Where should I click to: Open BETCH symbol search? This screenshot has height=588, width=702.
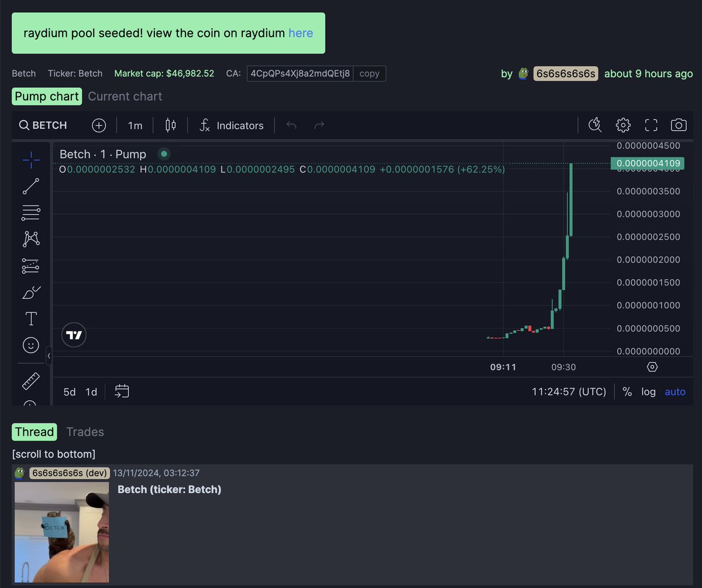point(43,125)
